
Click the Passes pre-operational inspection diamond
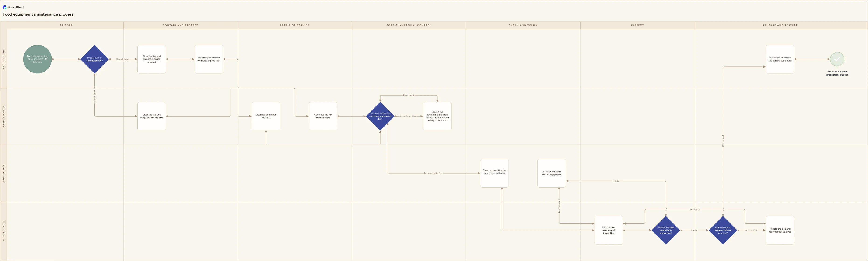click(666, 230)
